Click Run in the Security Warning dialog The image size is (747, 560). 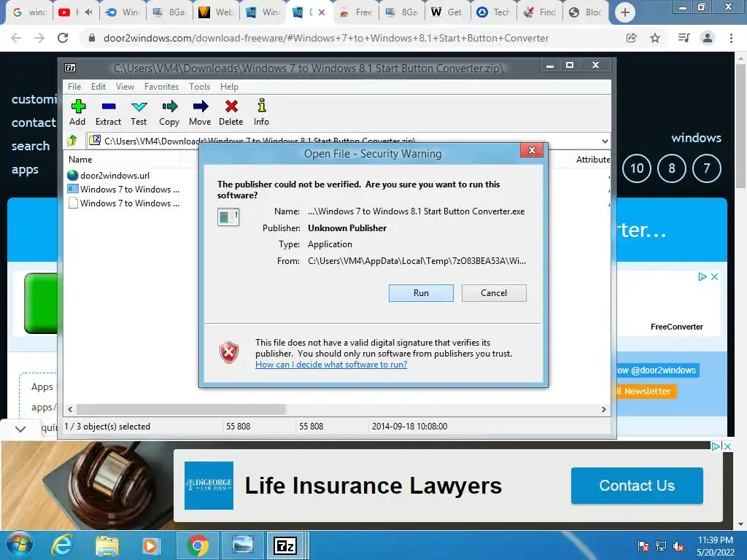coord(421,293)
